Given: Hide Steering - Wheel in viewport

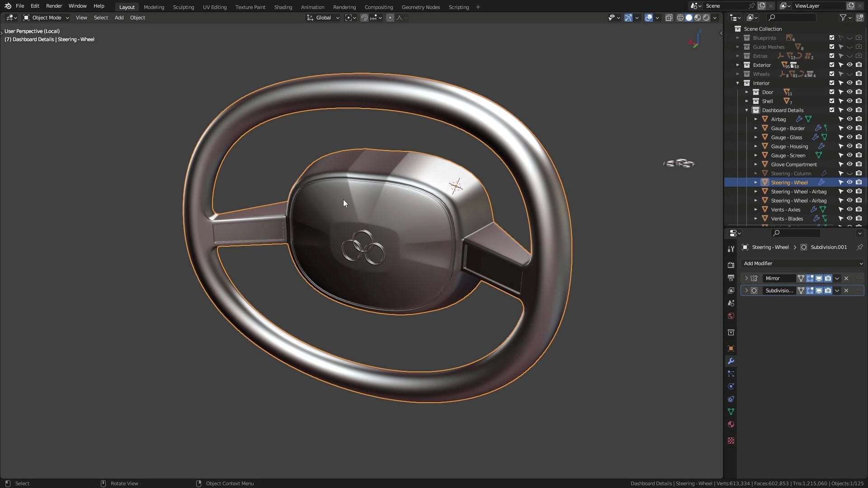Looking at the screenshot, I should (850, 183).
